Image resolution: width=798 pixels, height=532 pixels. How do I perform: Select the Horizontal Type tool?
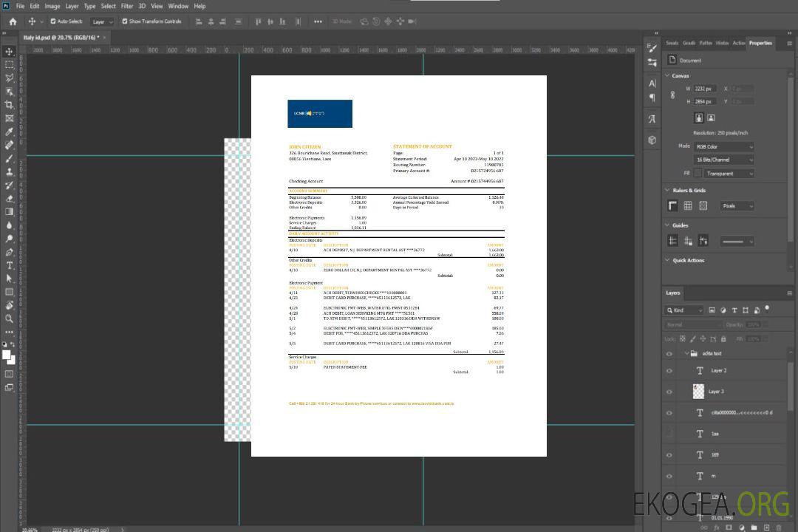click(x=10, y=265)
